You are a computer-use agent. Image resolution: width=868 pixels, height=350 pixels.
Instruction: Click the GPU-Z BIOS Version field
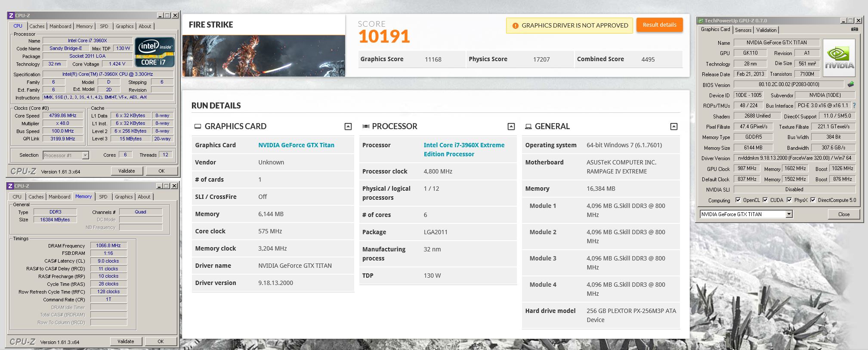click(x=789, y=84)
